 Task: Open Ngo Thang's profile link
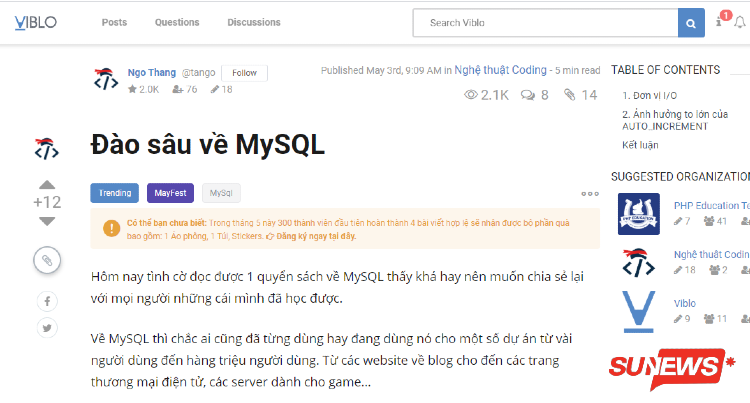click(x=152, y=73)
